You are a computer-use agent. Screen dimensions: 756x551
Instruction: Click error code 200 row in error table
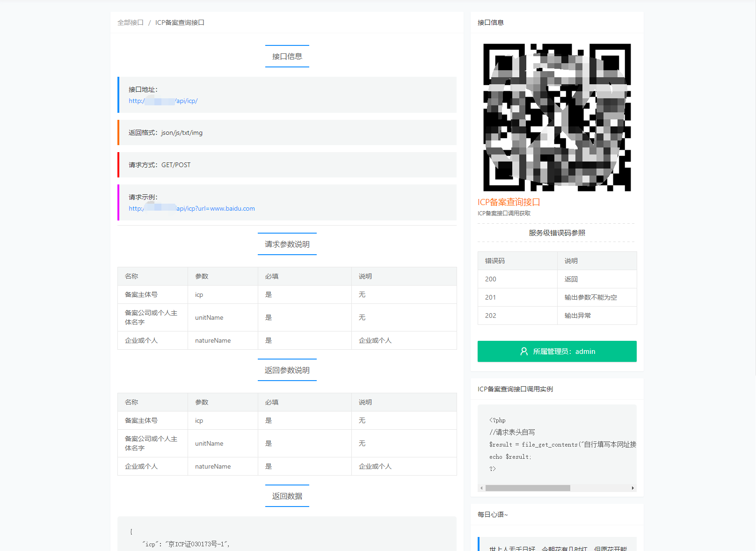tap(490, 279)
